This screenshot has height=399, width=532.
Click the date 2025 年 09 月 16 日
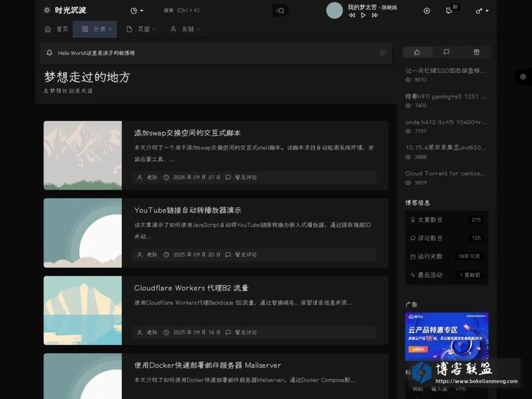(x=197, y=332)
